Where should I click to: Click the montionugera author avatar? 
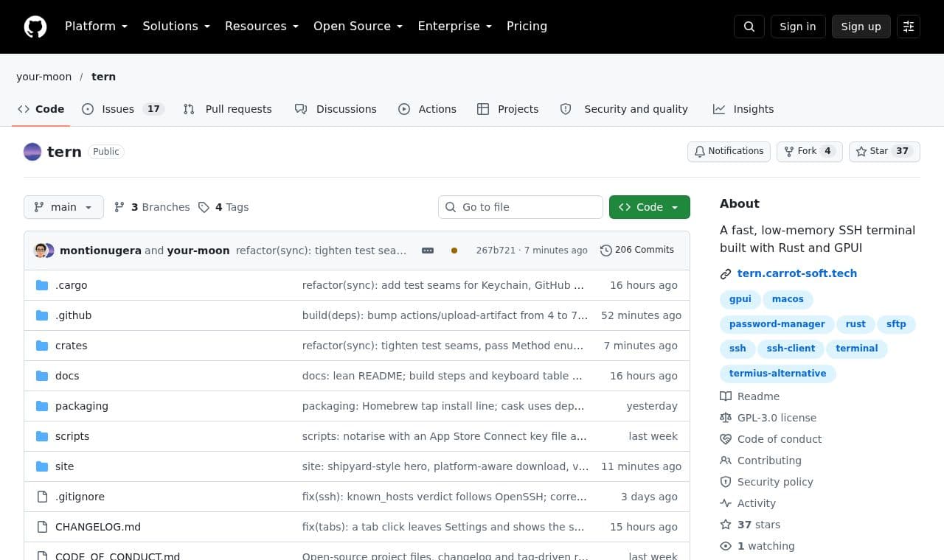tap(41, 251)
